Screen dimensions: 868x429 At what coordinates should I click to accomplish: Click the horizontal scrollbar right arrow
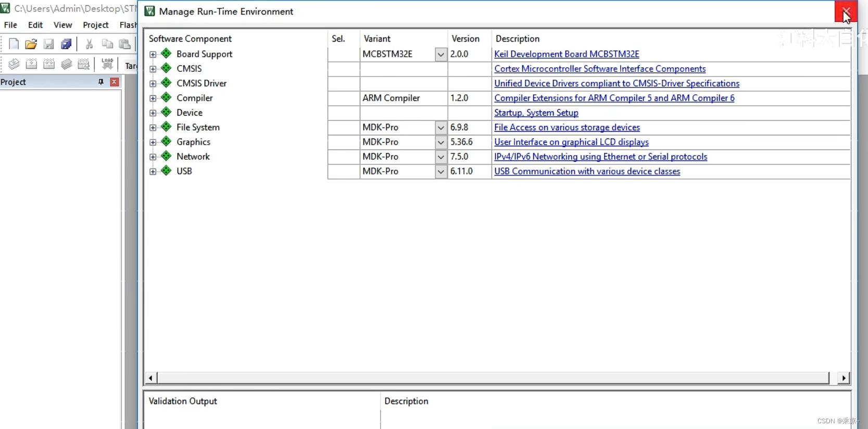(x=844, y=378)
